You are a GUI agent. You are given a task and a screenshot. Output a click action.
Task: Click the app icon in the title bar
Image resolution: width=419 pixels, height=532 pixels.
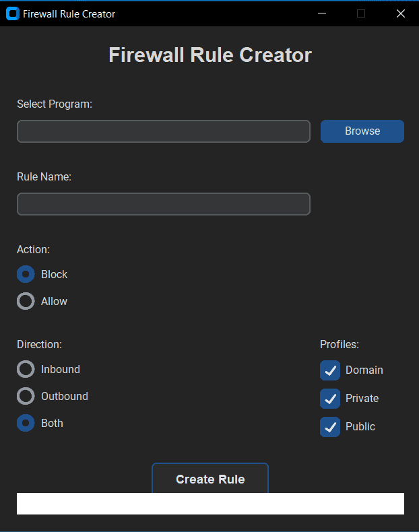tap(12, 13)
